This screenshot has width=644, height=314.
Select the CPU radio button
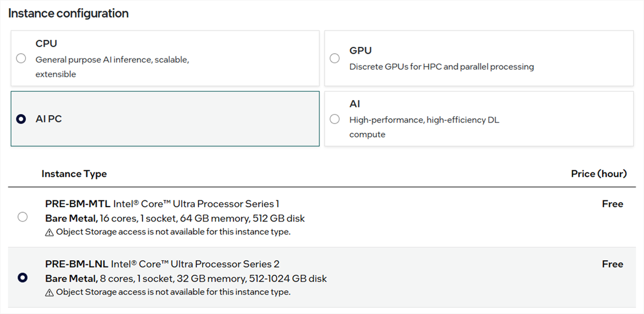[21, 58]
